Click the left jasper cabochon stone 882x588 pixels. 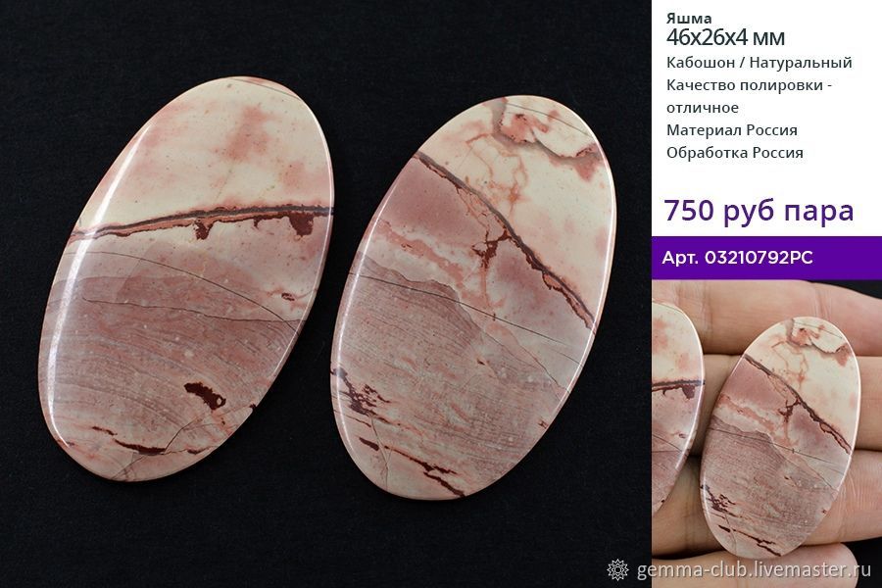click(186, 278)
